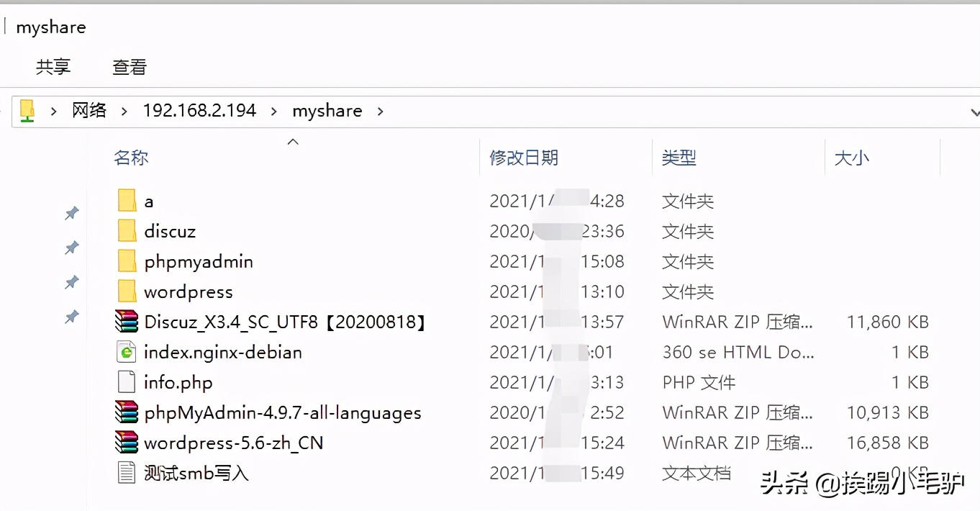The width and height of the screenshot is (980, 511).
Task: Select the Discuz_X3.4_SC_UTF8 ZIP archive icon
Action: [127, 322]
